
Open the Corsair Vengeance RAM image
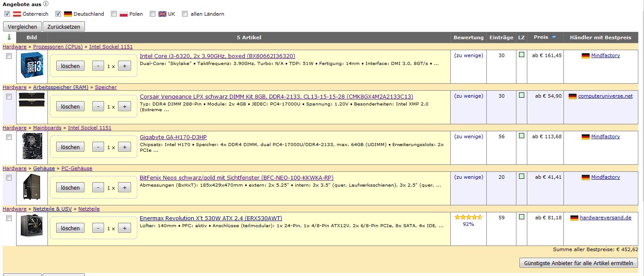coord(31,99)
